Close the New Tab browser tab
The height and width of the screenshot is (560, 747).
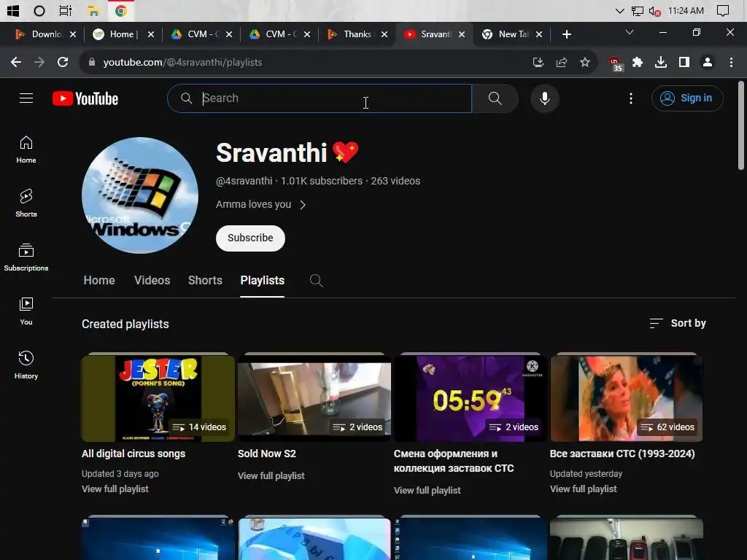point(539,34)
